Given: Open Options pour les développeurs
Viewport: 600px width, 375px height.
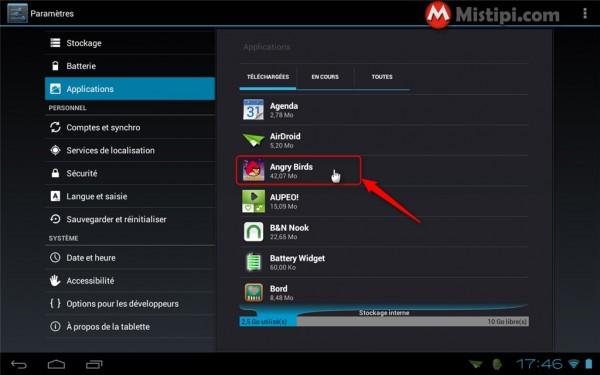Looking at the screenshot, I should (x=130, y=303).
